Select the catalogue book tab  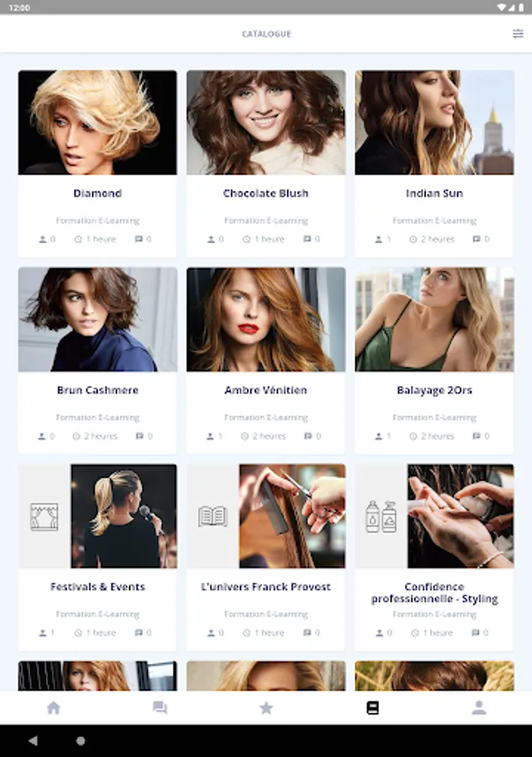click(x=372, y=707)
